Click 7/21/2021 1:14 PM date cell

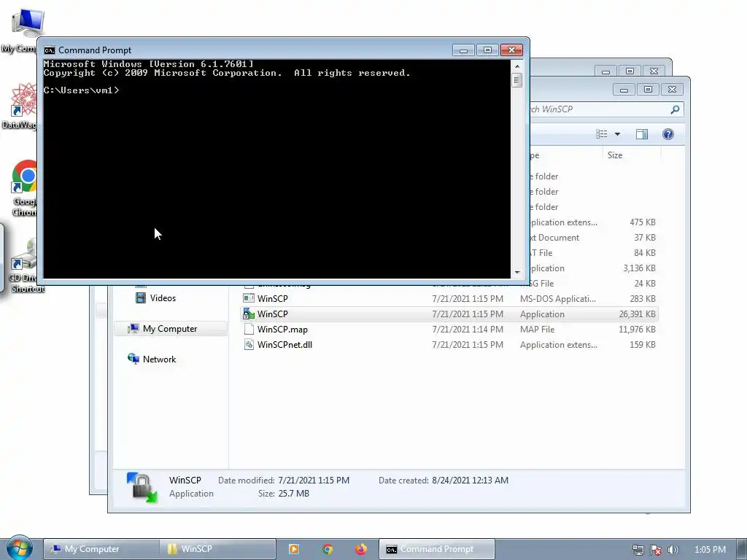click(468, 329)
